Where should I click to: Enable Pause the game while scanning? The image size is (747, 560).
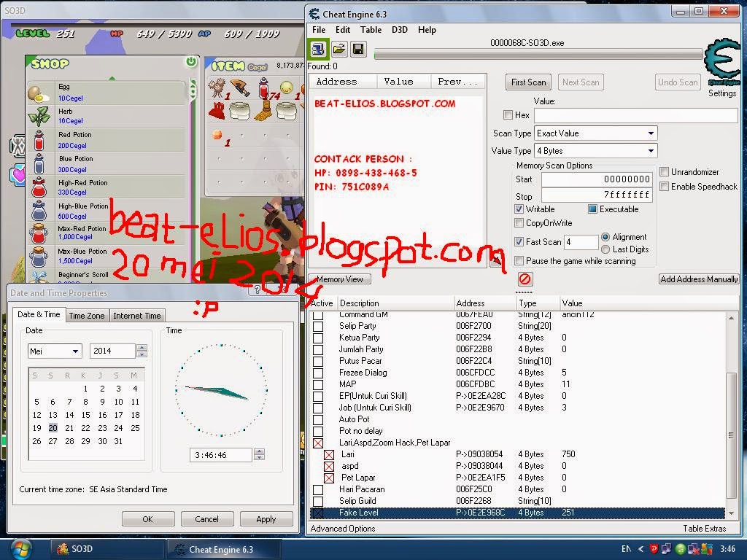click(x=519, y=261)
